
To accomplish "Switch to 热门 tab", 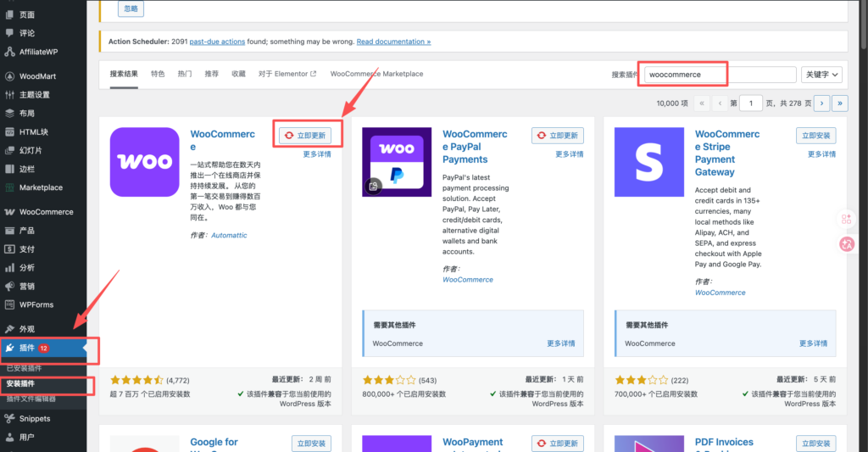I will [184, 74].
